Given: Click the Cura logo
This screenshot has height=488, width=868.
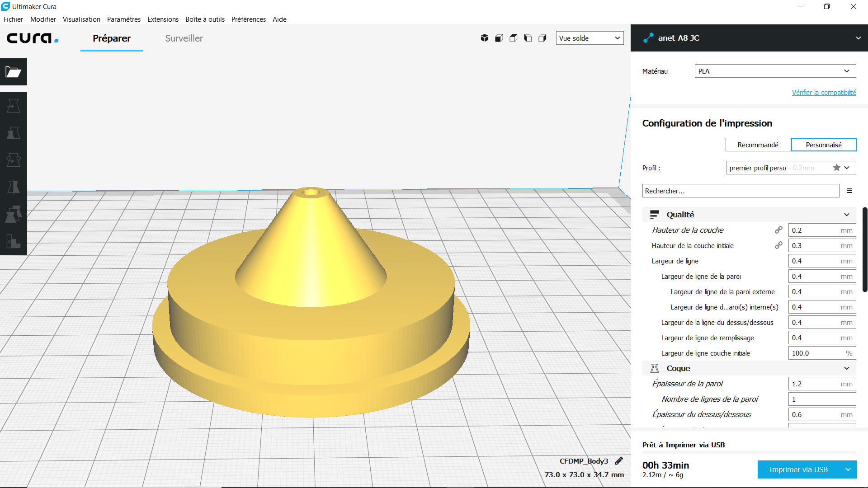Looking at the screenshot, I should 33,38.
